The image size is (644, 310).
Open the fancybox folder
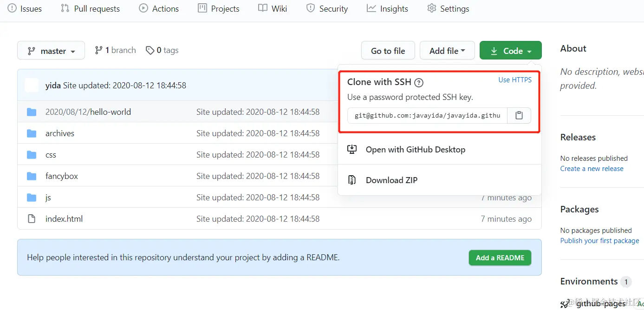(x=62, y=176)
